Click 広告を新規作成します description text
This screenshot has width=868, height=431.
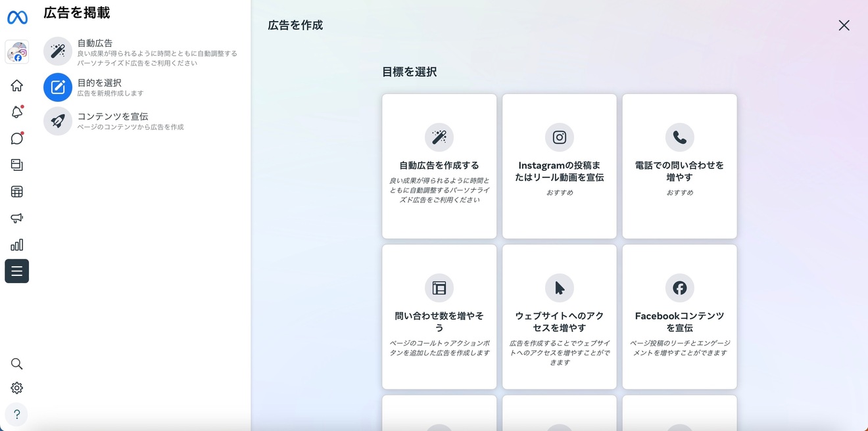[110, 93]
